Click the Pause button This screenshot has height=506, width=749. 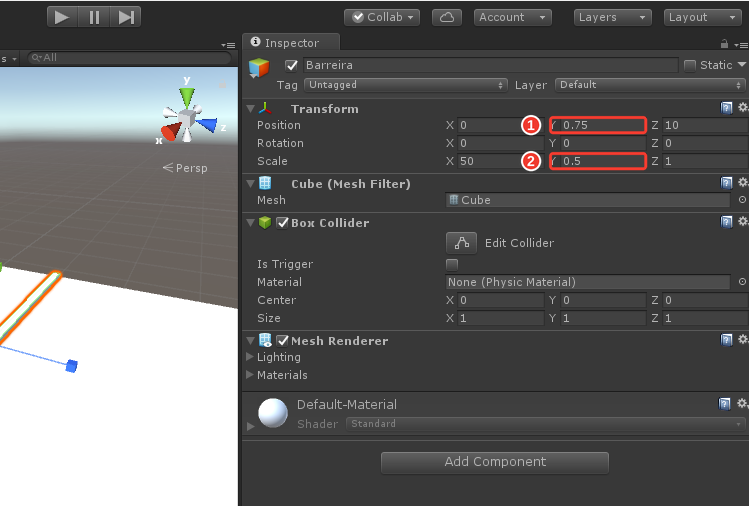click(x=95, y=17)
